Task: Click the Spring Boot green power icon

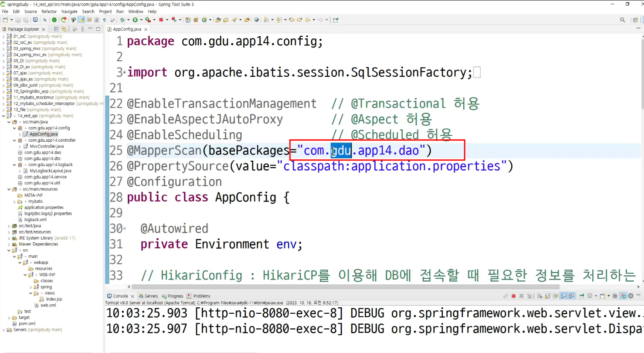Action: pyautogui.click(x=54, y=20)
